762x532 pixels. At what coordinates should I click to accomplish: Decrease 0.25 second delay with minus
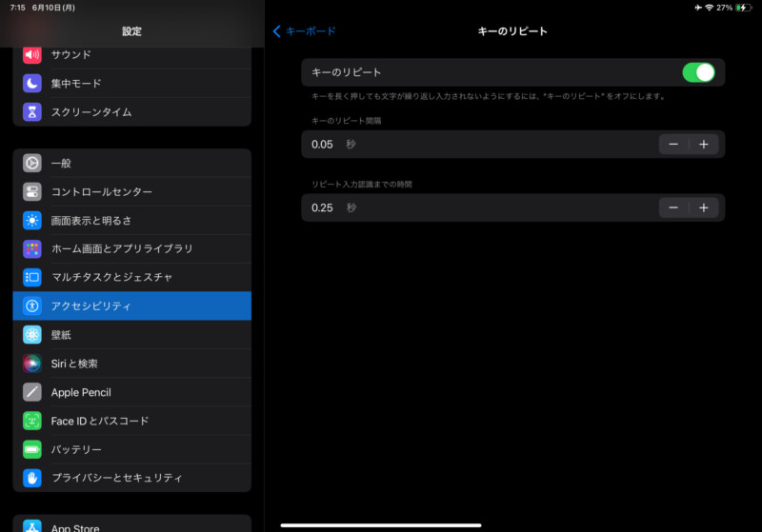[x=673, y=208]
